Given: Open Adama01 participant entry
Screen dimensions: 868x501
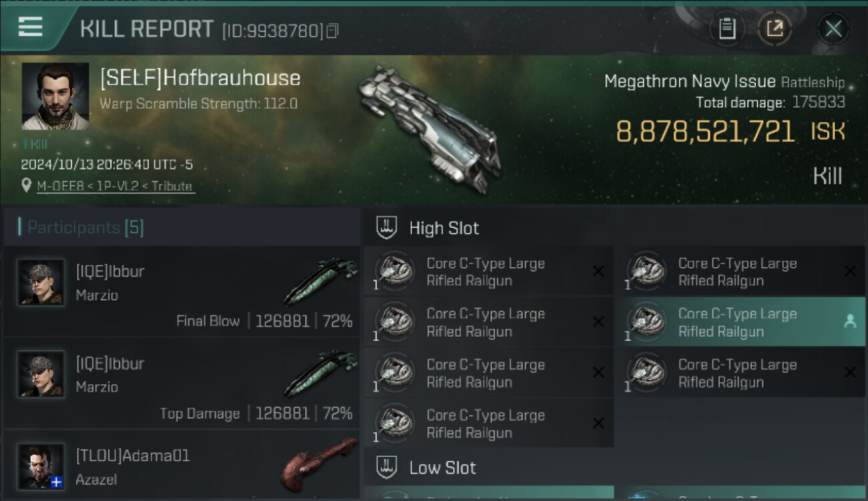Looking at the screenshot, I should pyautogui.click(x=182, y=466).
